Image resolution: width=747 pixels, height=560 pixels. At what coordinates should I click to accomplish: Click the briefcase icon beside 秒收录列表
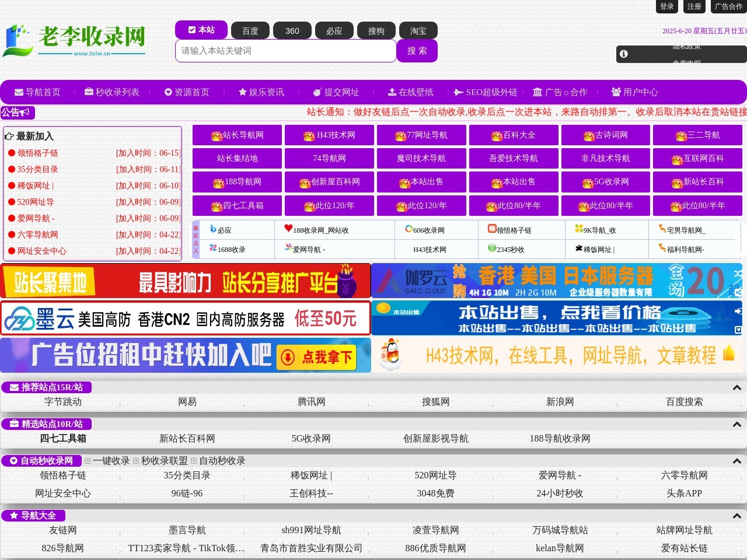point(89,92)
